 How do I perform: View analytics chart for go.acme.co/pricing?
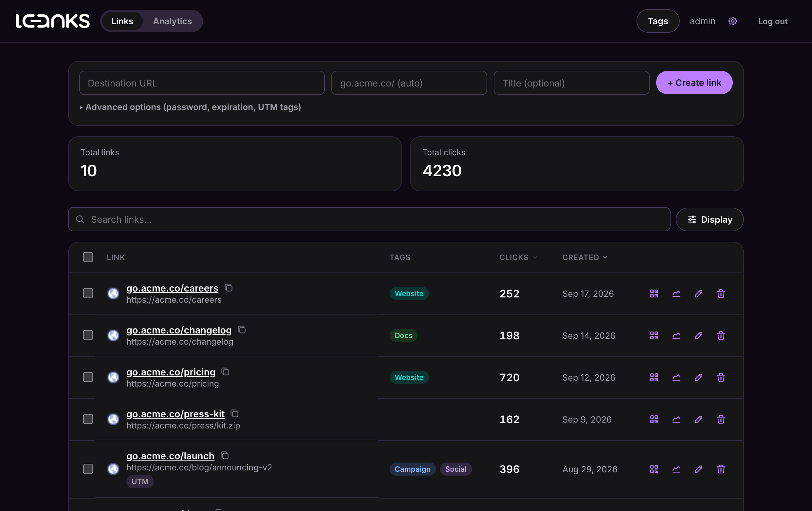click(676, 377)
